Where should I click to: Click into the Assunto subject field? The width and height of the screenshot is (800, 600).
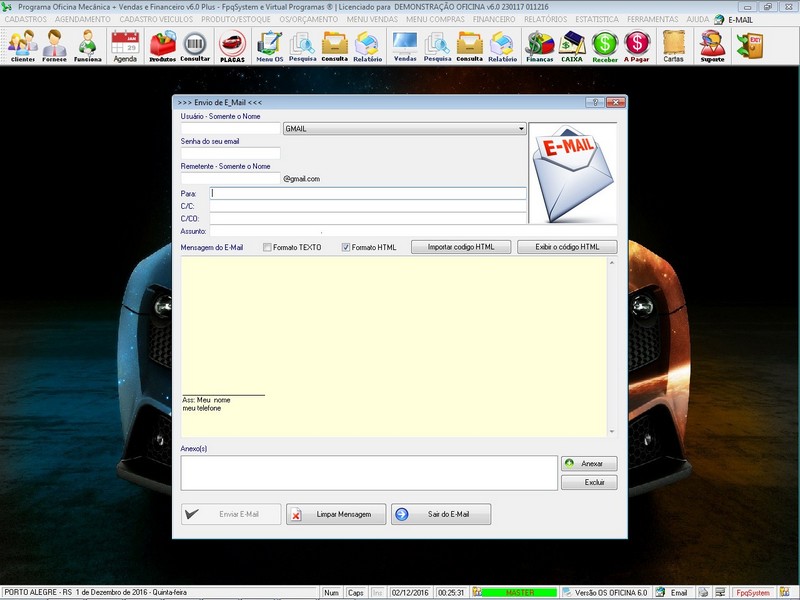click(413, 231)
